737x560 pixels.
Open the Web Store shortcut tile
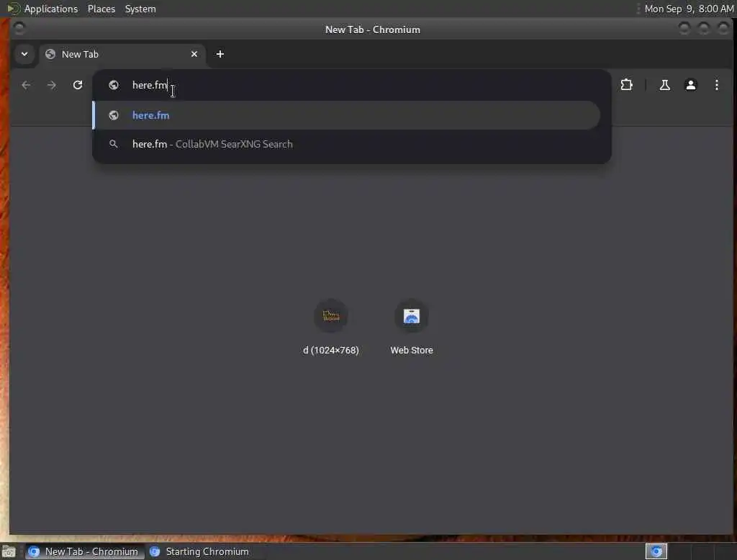click(411, 327)
